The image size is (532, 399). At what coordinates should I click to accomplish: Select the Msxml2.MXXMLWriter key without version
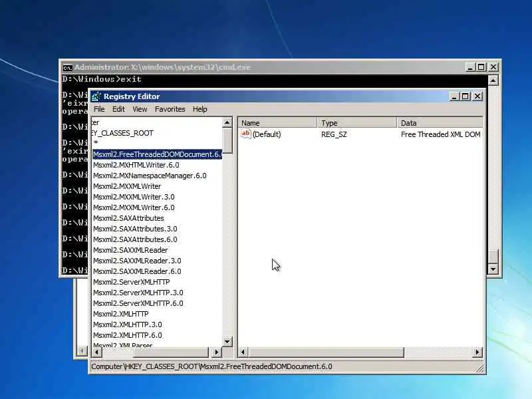tap(127, 186)
